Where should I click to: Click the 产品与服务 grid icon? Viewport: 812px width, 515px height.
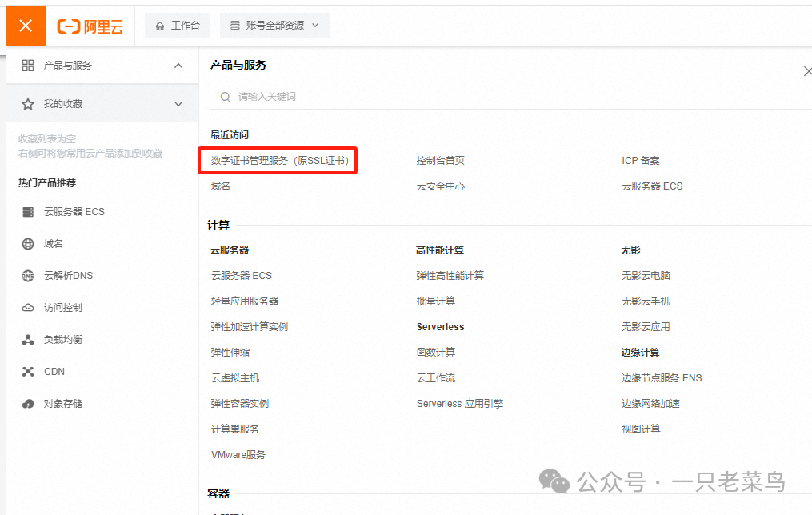(x=28, y=66)
